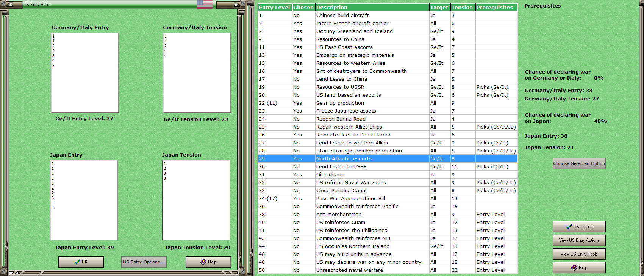Confirm with the OK - Done button
The width and height of the screenshot is (644, 276).
tap(579, 227)
